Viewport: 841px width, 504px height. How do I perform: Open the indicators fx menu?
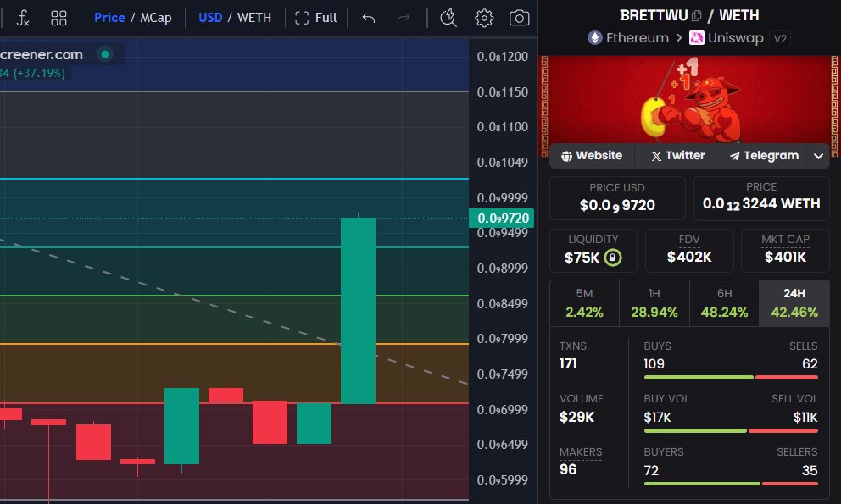click(23, 18)
